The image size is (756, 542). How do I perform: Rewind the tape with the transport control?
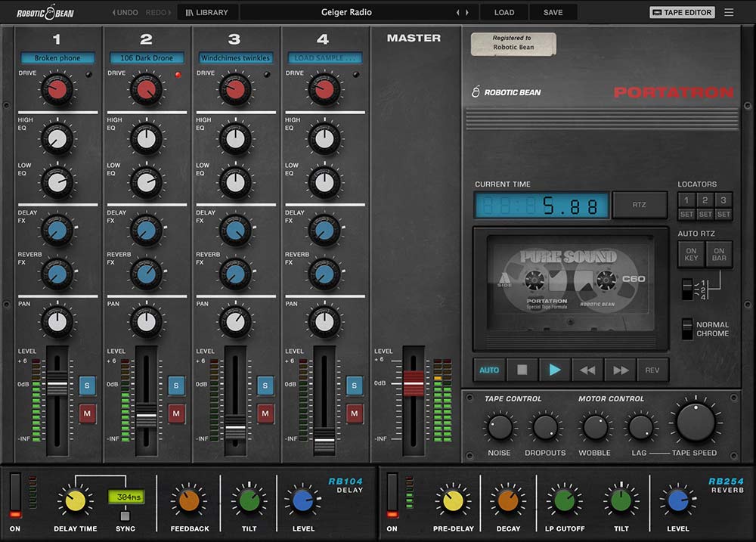coord(588,370)
